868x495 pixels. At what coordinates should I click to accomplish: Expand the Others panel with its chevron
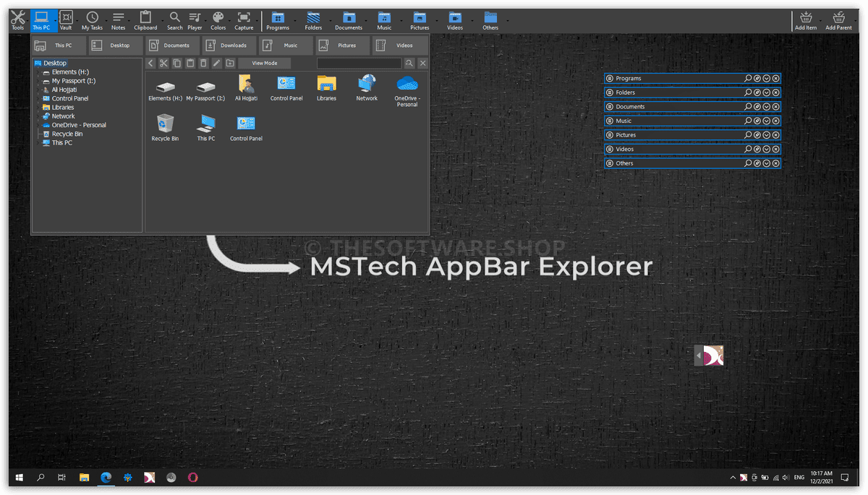pyautogui.click(x=767, y=163)
